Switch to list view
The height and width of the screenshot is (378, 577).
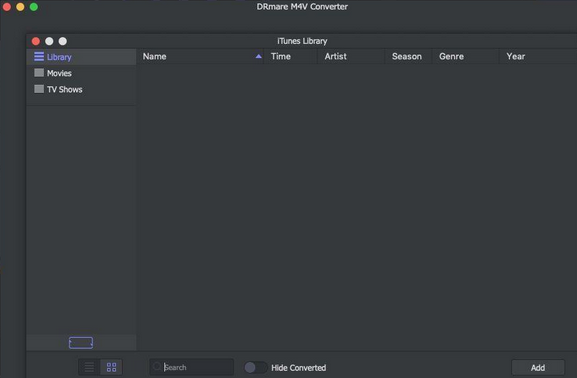tap(89, 367)
